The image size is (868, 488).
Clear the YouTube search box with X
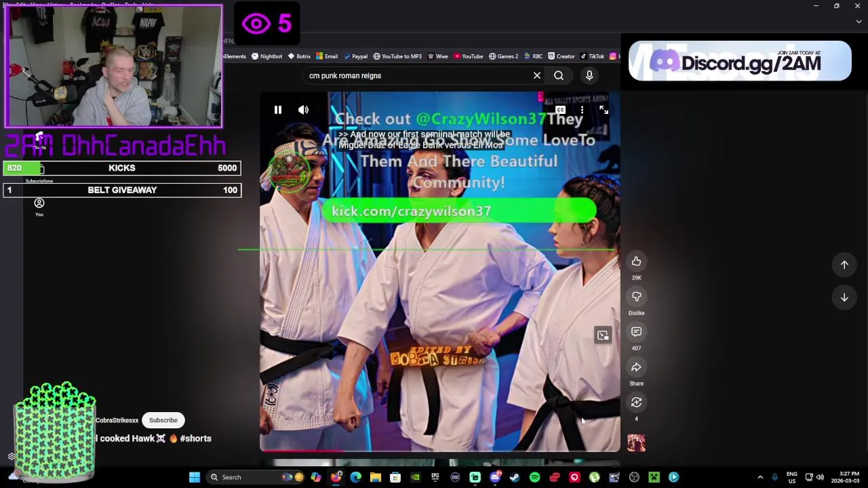pyautogui.click(x=537, y=76)
